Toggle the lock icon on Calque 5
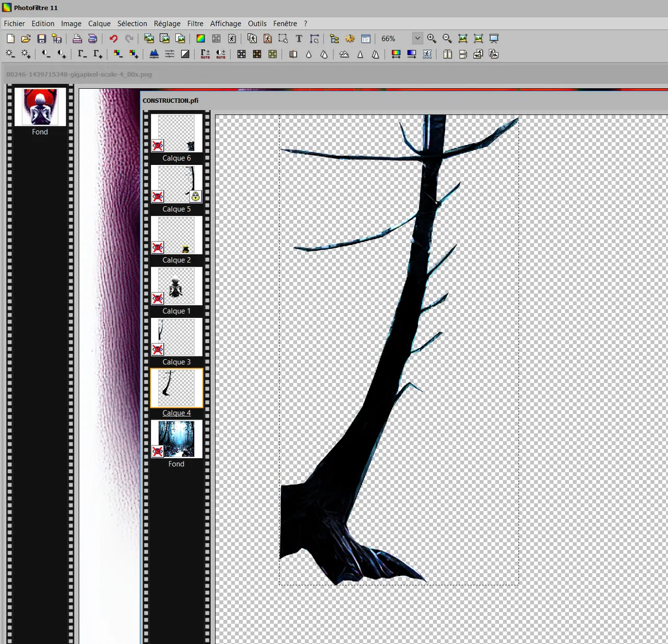 (195, 196)
